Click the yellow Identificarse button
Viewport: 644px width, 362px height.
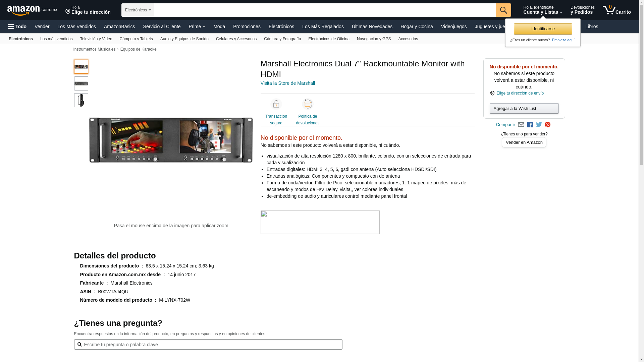[543, 29]
